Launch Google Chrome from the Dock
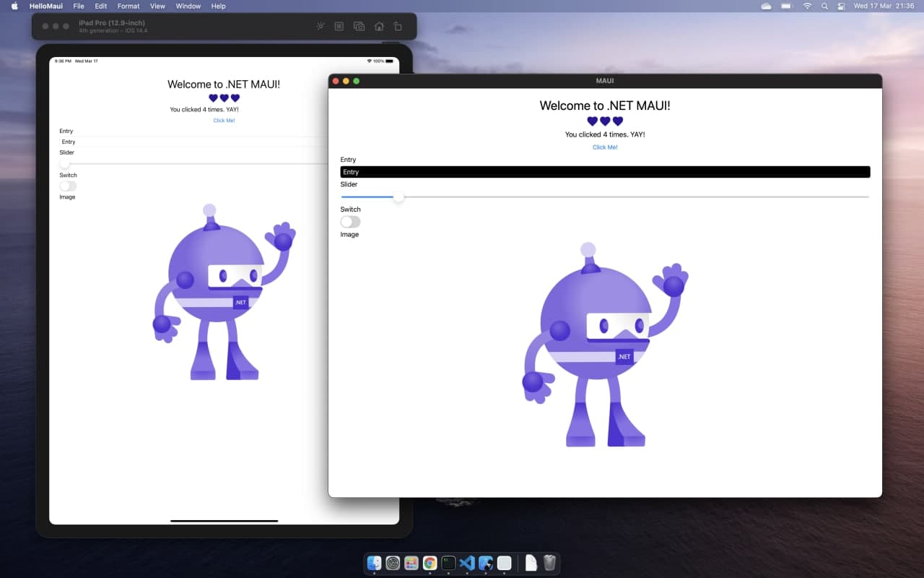The width and height of the screenshot is (924, 578). pos(430,563)
